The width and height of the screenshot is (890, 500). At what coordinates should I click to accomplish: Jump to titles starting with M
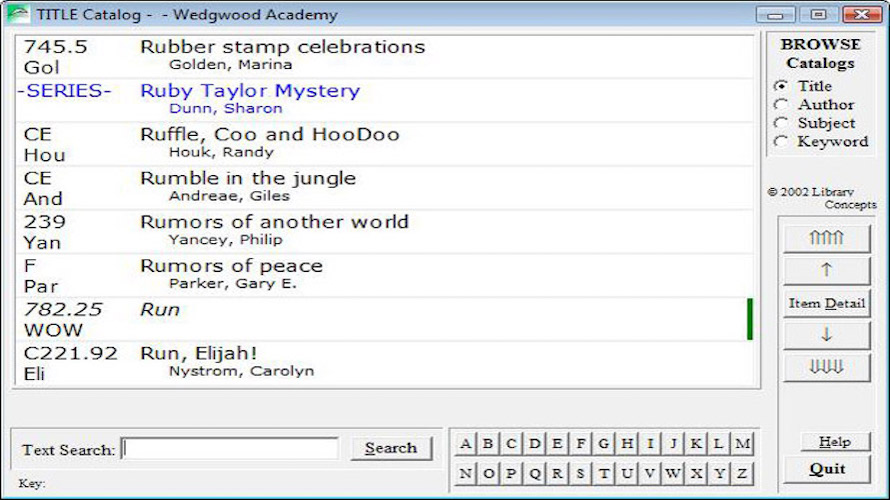coord(742,444)
